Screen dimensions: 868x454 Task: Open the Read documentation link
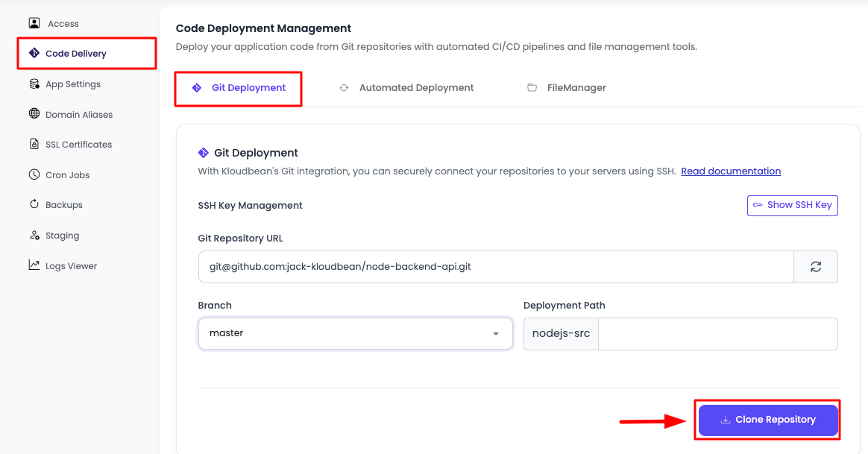pyautogui.click(x=731, y=171)
